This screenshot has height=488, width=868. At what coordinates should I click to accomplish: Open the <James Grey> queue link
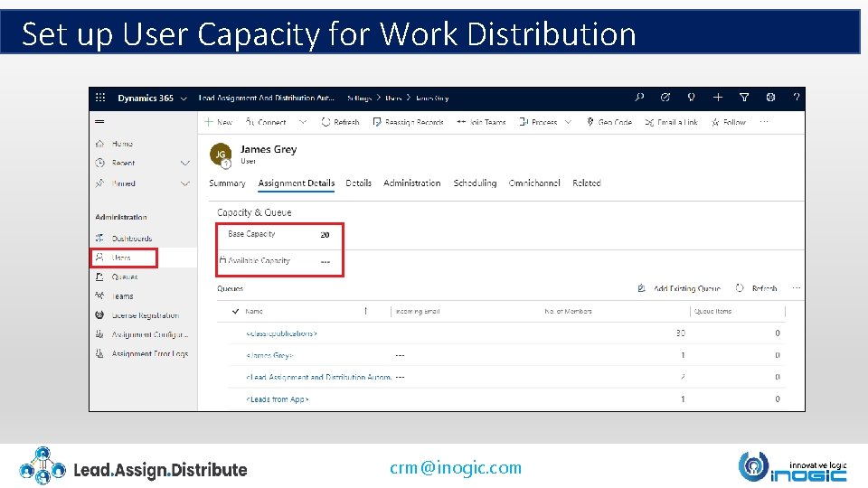[x=269, y=355]
